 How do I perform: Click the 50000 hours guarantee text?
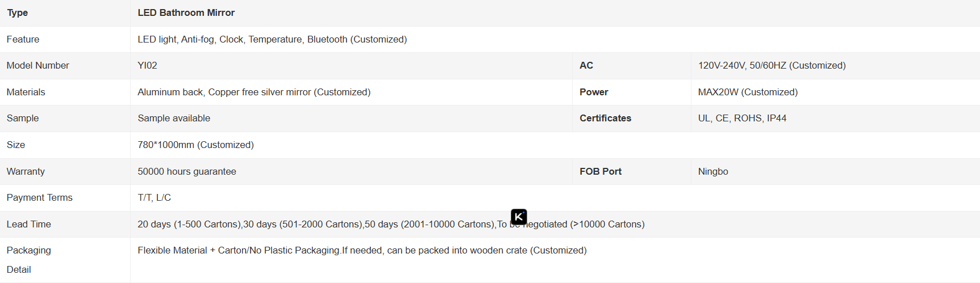click(187, 171)
